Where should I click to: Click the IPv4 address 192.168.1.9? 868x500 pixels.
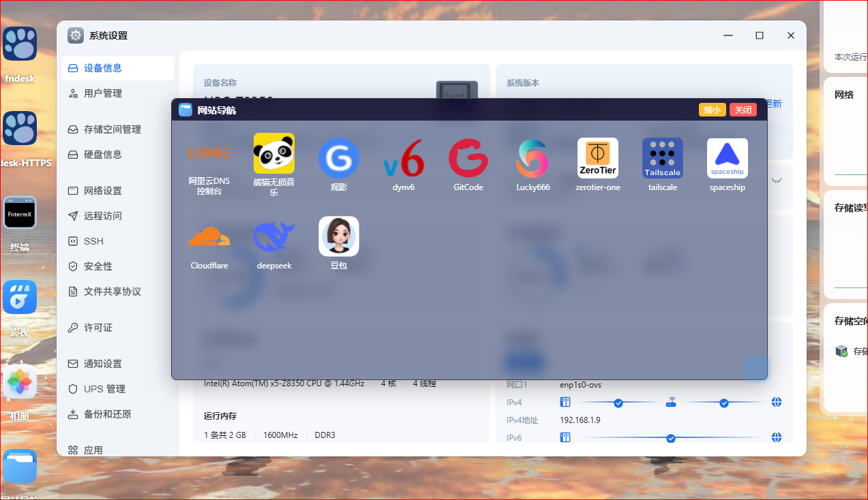pyautogui.click(x=580, y=420)
